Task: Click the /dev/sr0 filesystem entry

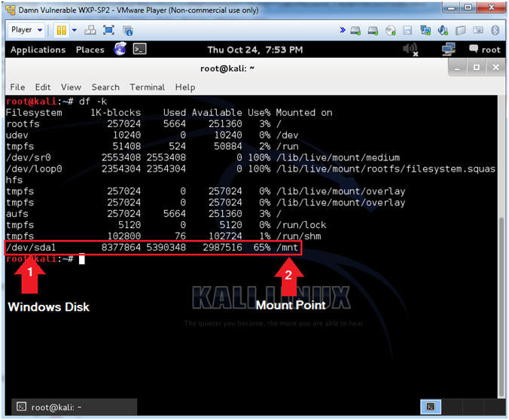Action: 29,157
